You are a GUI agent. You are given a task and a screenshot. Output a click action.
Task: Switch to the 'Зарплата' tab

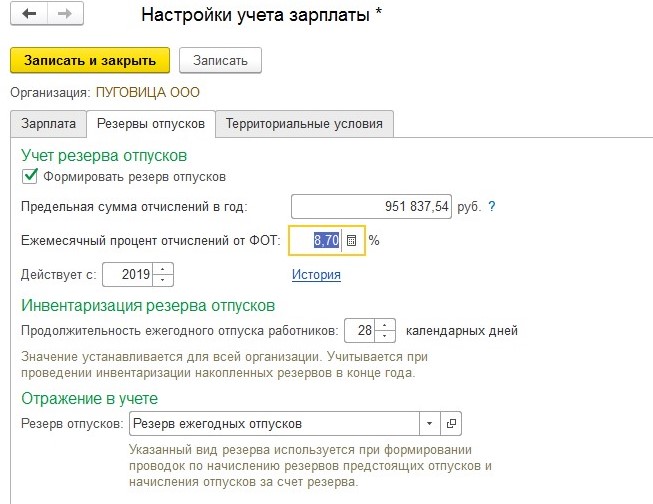pos(47,124)
